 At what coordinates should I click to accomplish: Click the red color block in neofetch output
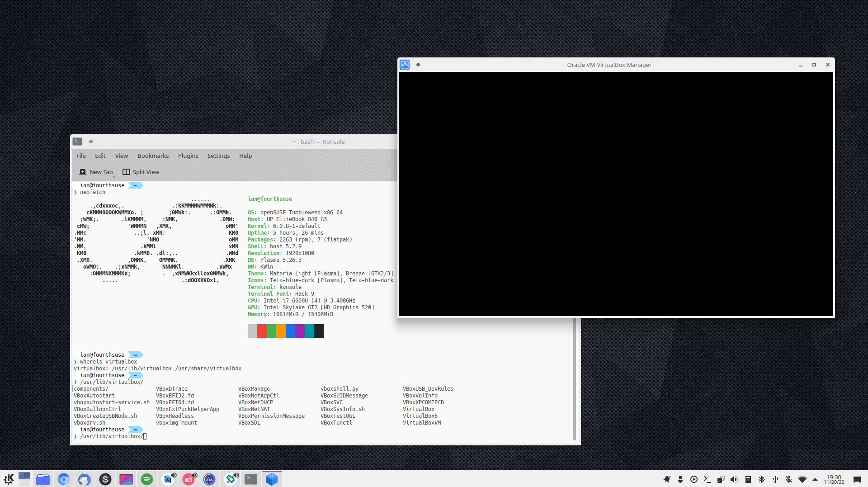click(262, 331)
